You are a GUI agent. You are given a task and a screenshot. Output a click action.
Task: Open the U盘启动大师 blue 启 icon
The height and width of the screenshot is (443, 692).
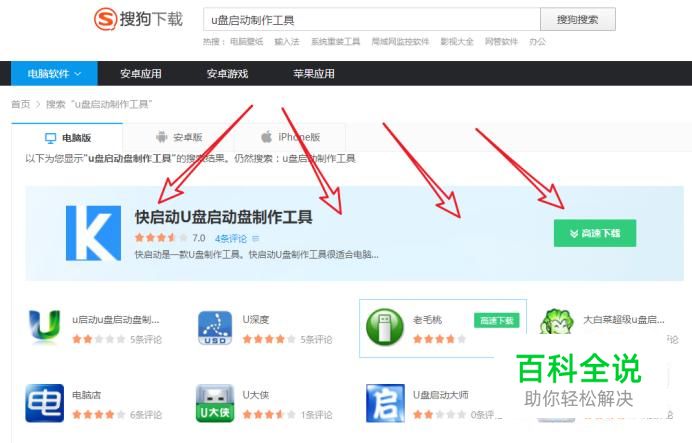click(385, 403)
